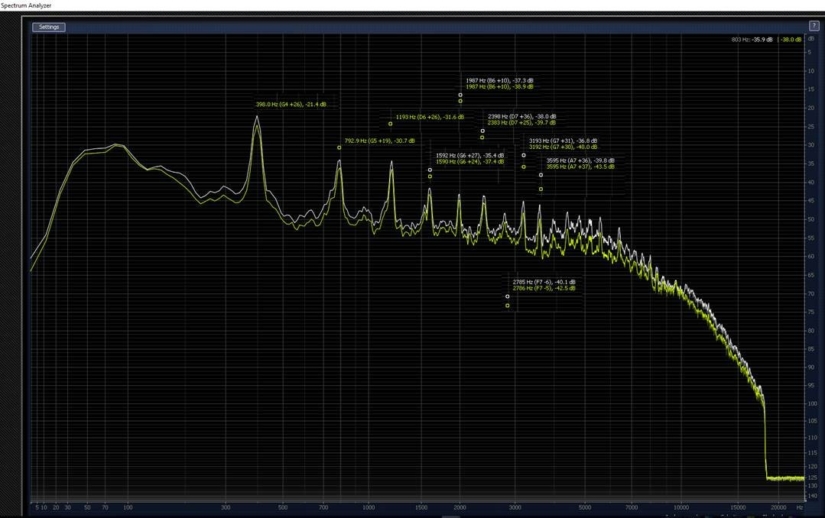Click the yellow -38.0 dB cursor readout
Viewport: 825px width, 518px height.
click(791, 39)
